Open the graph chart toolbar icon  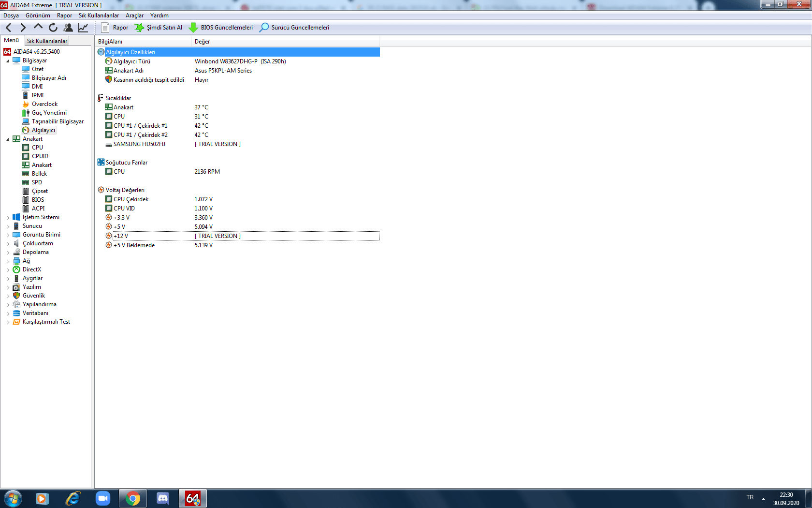[x=83, y=28]
